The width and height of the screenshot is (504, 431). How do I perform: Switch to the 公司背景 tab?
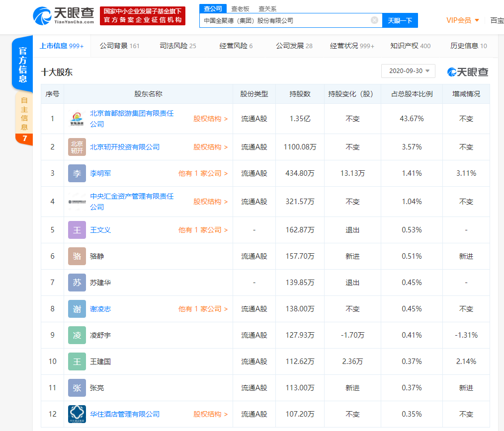coord(120,46)
